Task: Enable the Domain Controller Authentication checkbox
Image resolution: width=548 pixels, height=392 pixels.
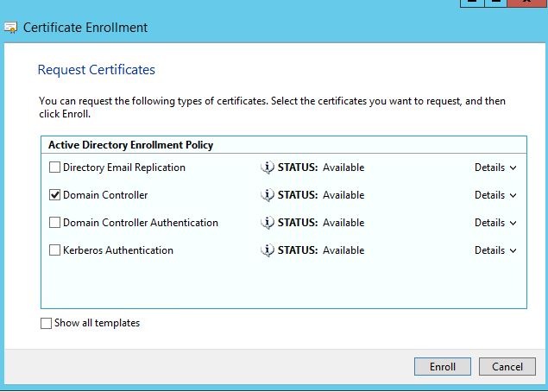Action: click(55, 223)
